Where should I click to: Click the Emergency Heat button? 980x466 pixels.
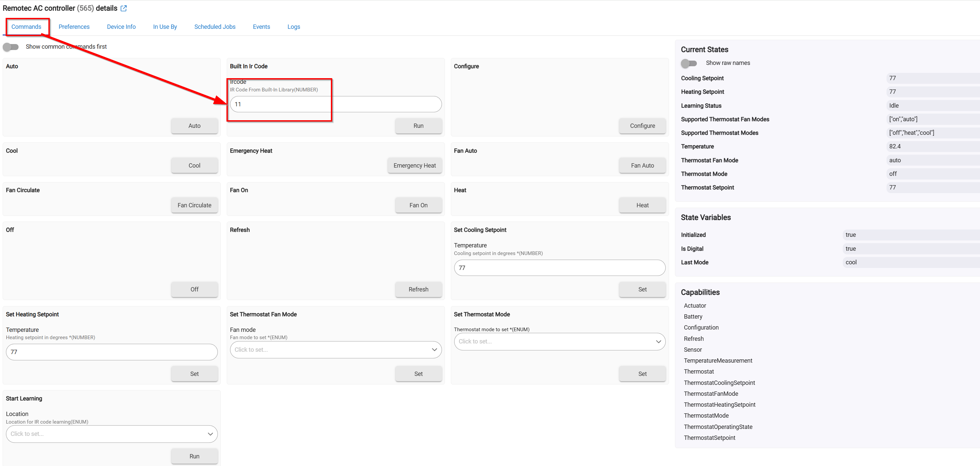415,166
